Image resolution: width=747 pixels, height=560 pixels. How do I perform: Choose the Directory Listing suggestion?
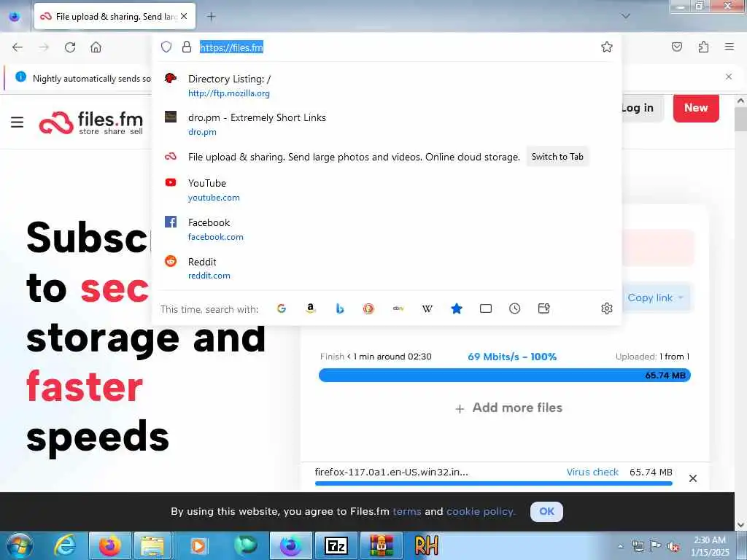pyautogui.click(x=387, y=86)
